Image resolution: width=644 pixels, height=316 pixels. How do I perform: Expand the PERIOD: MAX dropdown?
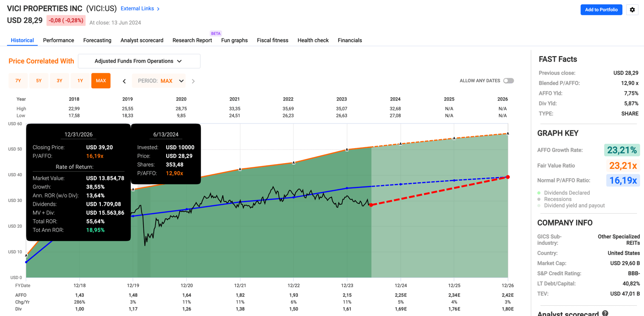click(x=159, y=80)
